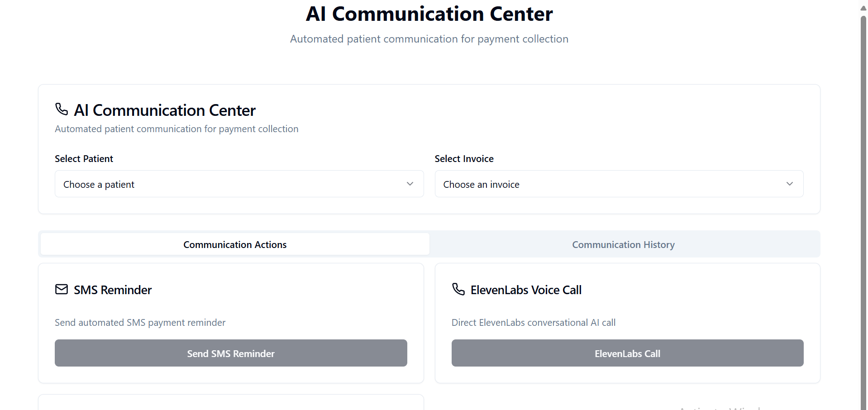868x410 pixels.
Task: Click the envelope icon next to SMS Reminder
Action: click(x=62, y=289)
